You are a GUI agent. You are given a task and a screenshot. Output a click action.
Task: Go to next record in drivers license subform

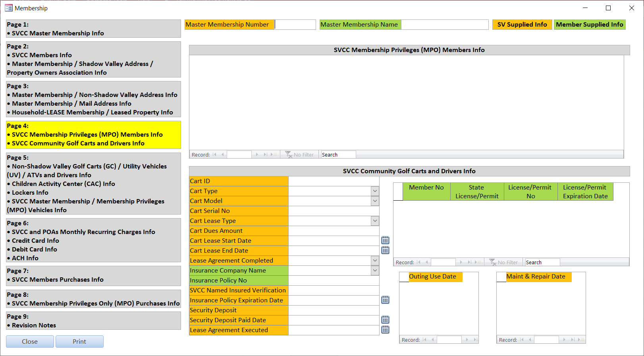click(x=461, y=262)
